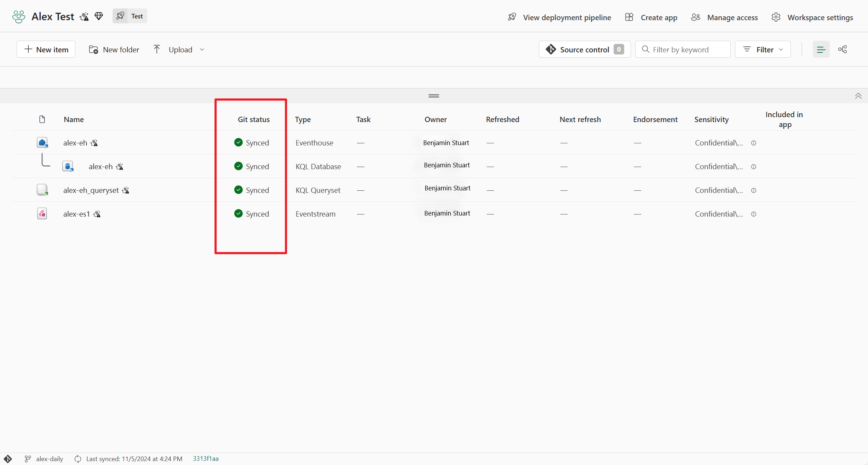Open the lineage view icon
868x465 pixels.
[x=843, y=50]
